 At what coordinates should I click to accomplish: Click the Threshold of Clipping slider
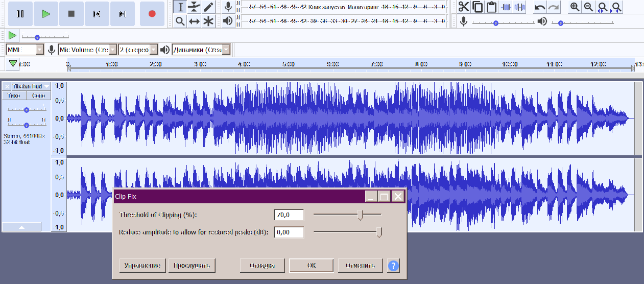point(360,215)
